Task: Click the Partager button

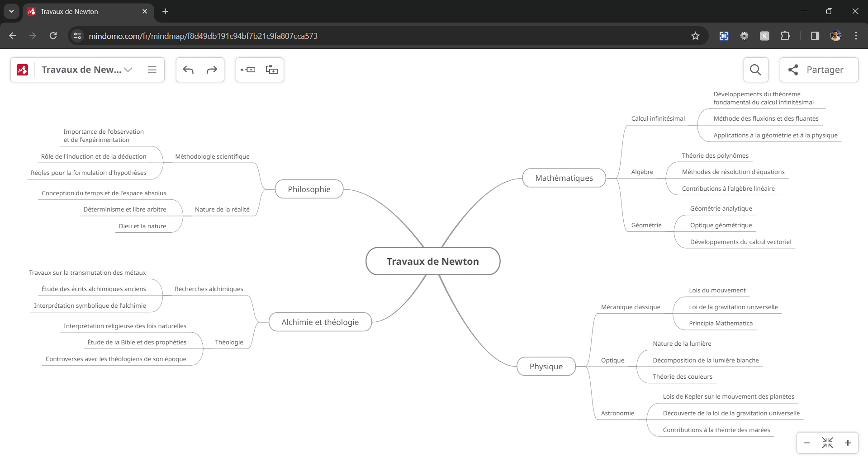Action: click(819, 70)
